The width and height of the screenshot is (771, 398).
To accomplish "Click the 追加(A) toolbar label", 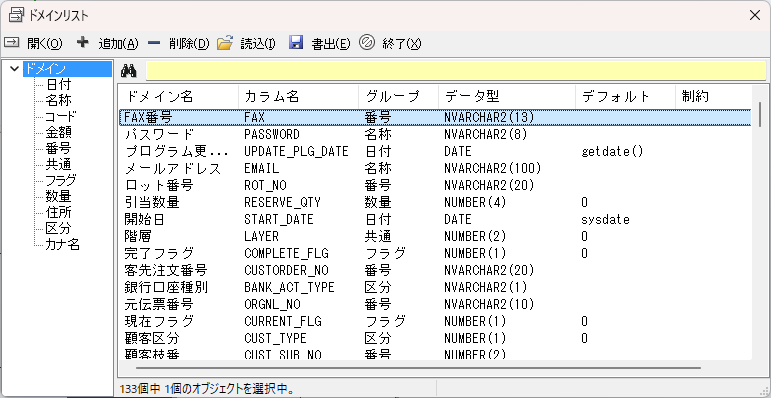I will 119,44.
